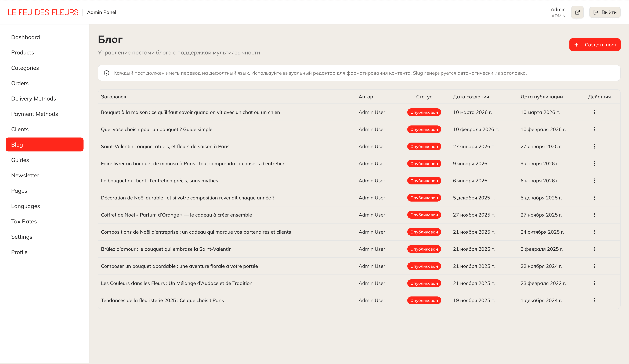
Task: Open external site link icon in header
Action: [x=577, y=12]
